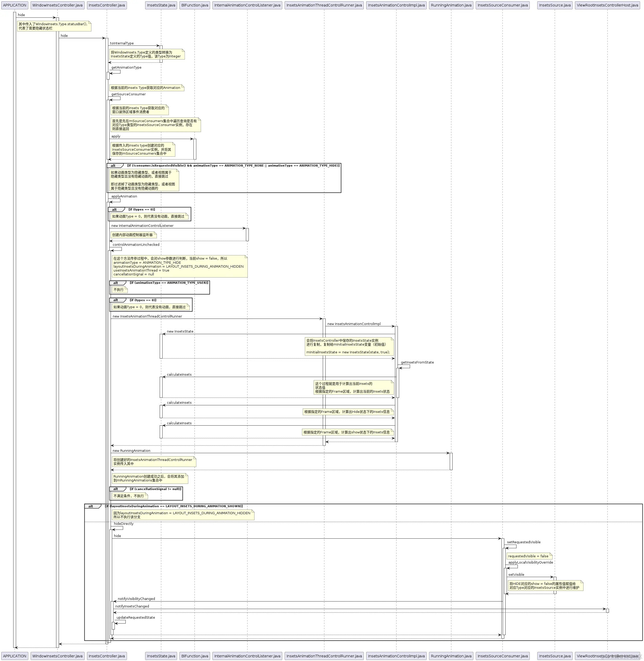The width and height of the screenshot is (644, 661).
Task: Click the top InsetsState.java participant box
Action: 161,5
